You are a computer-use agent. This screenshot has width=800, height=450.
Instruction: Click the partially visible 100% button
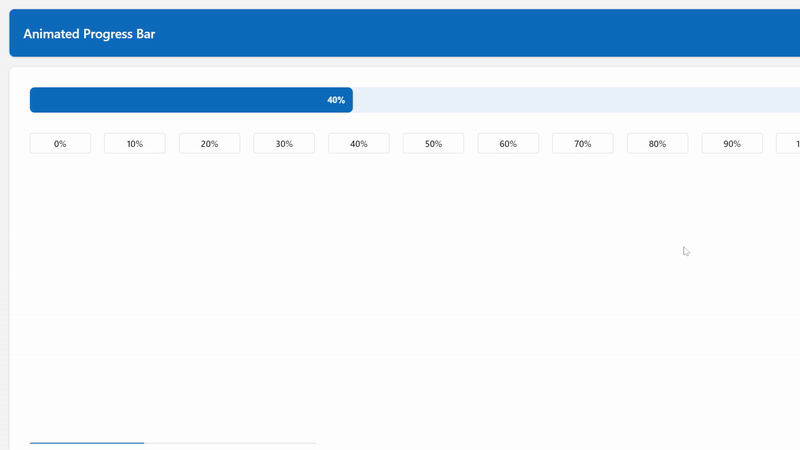789,143
